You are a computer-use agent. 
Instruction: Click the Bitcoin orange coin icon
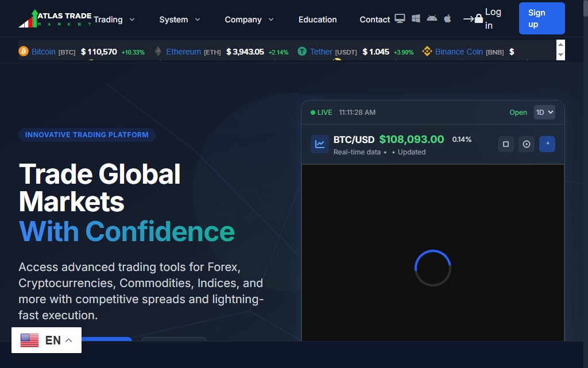click(x=24, y=52)
